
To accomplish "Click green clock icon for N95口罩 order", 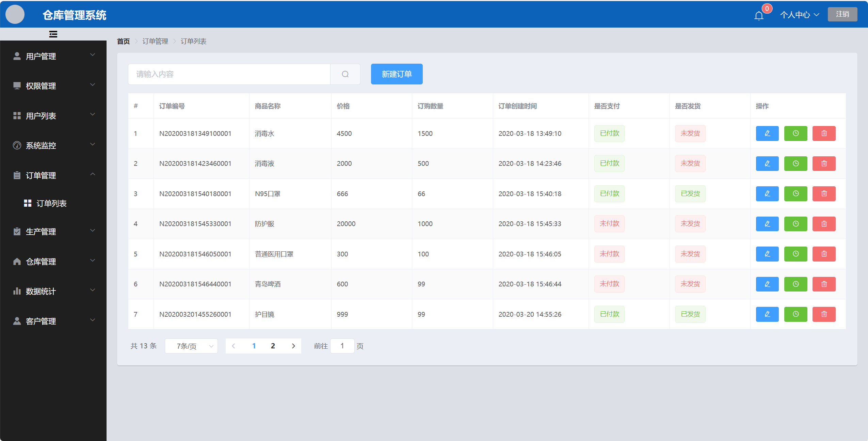I will 795,194.
